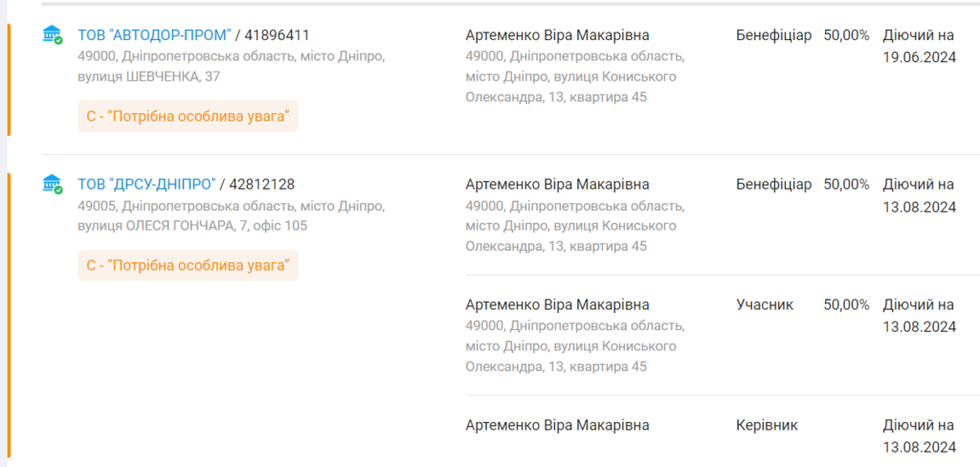Click the Учасник role label
The height and width of the screenshot is (467, 980).
point(765,305)
